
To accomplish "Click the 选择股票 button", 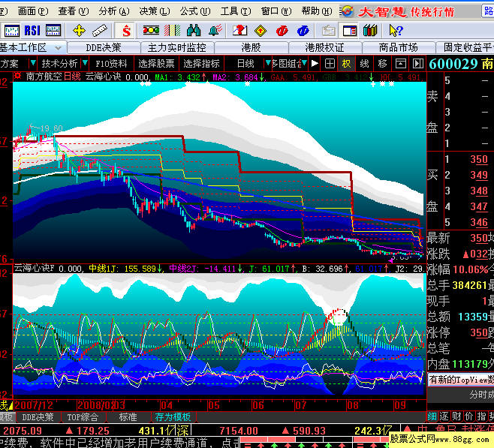I will click(156, 64).
